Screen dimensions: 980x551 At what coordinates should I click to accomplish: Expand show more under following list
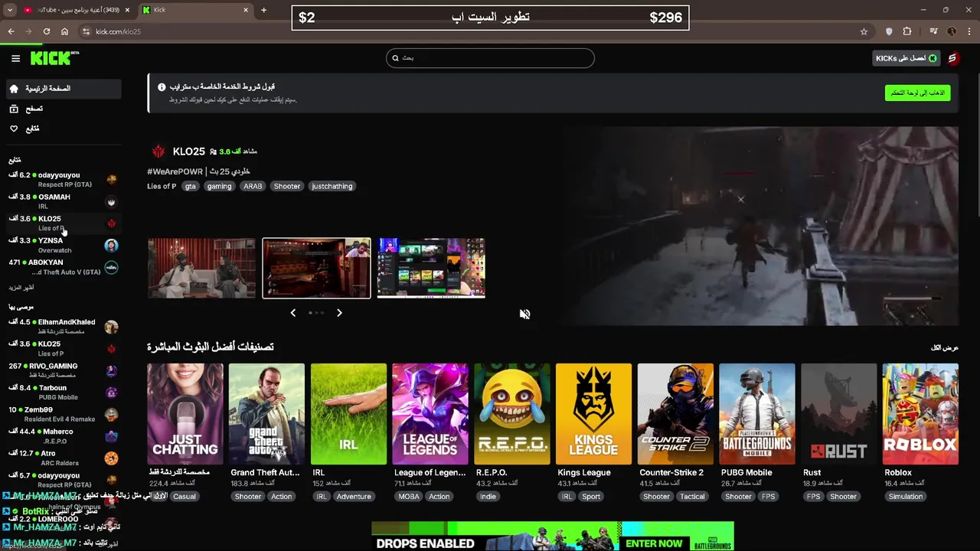coord(21,288)
